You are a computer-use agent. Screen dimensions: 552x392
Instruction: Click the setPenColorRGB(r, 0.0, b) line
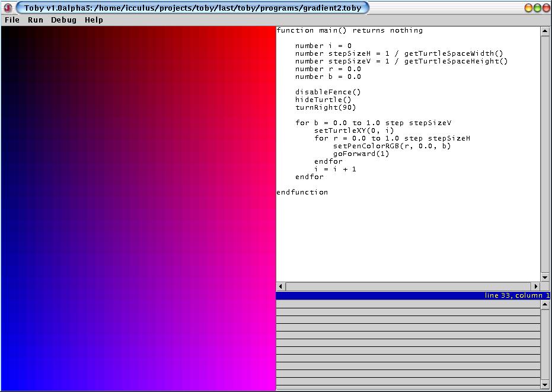392,146
